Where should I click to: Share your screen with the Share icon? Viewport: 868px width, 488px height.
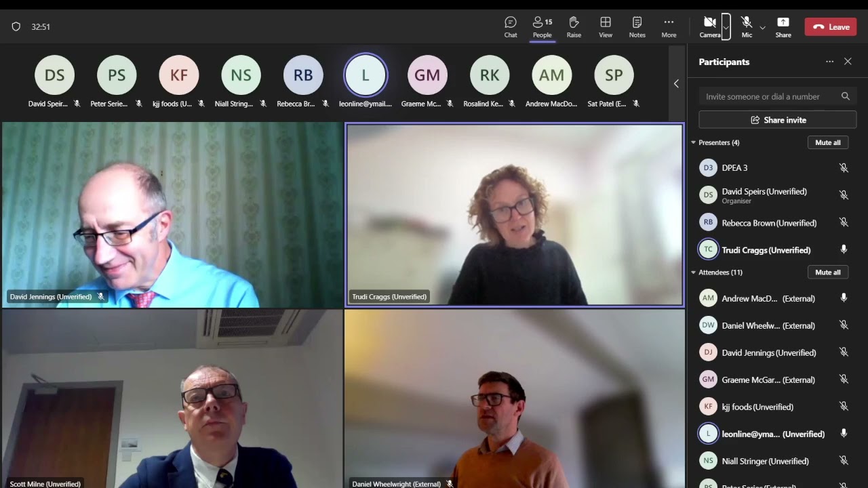click(783, 27)
